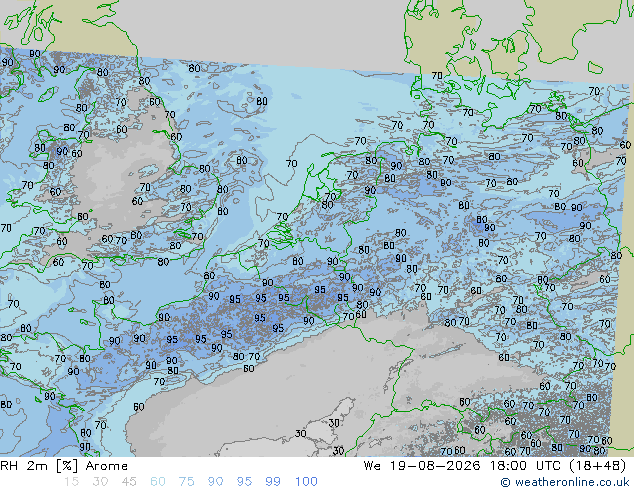The image size is (634, 490).
Task: Click the legend value 15
Action: tap(71, 482)
